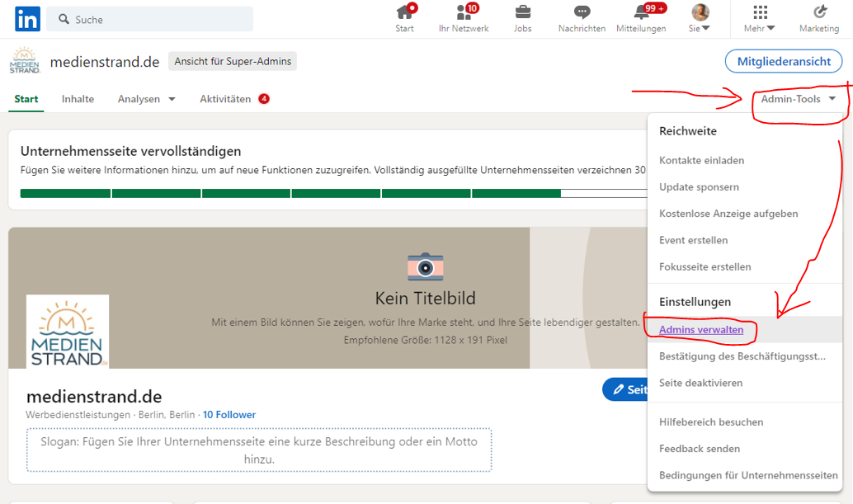Open the 10 Follower link
This screenshot has width=853, height=504.
click(x=229, y=415)
